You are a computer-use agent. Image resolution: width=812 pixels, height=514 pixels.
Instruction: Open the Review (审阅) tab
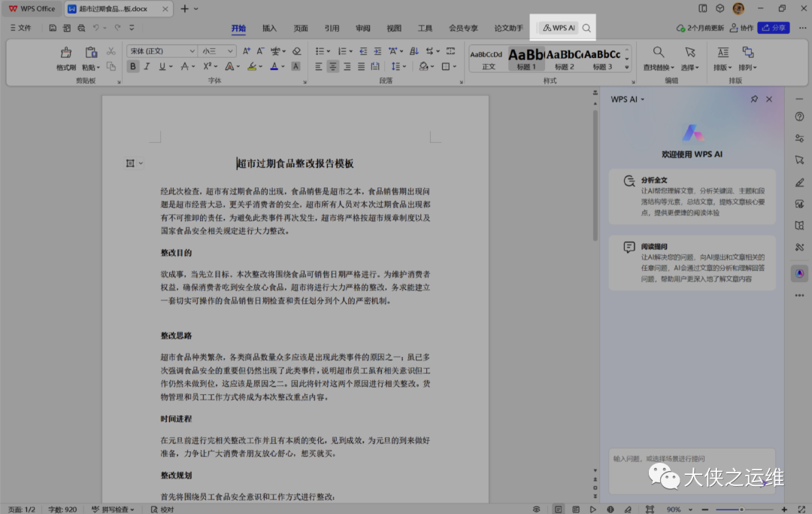tap(363, 28)
